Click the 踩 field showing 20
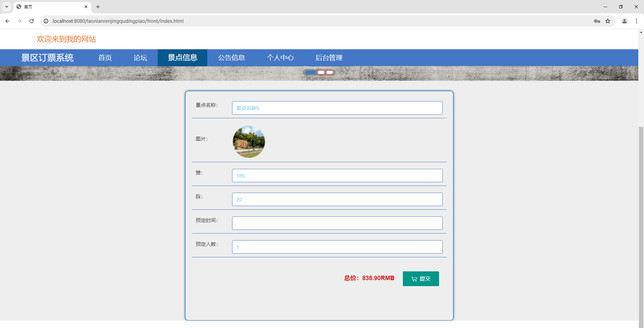 pyautogui.click(x=337, y=199)
